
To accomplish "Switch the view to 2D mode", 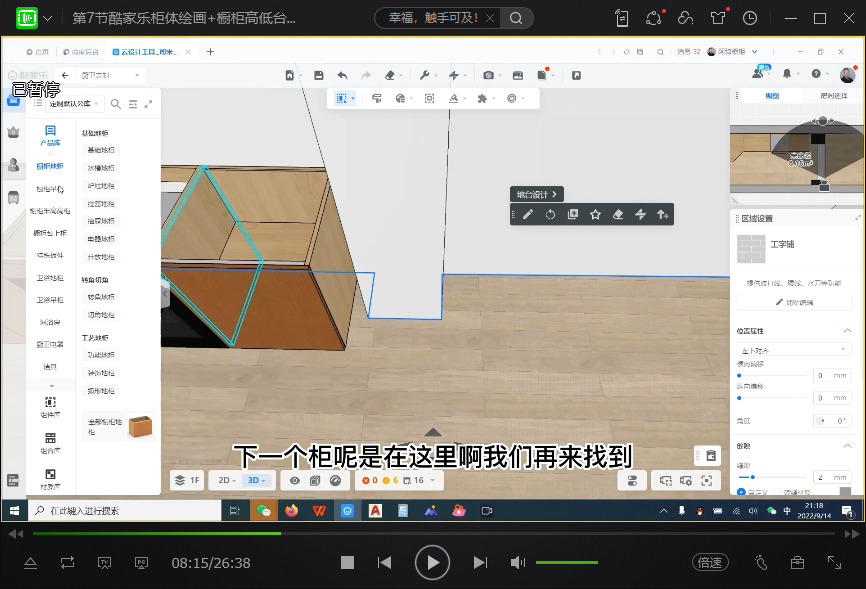I will pos(226,481).
